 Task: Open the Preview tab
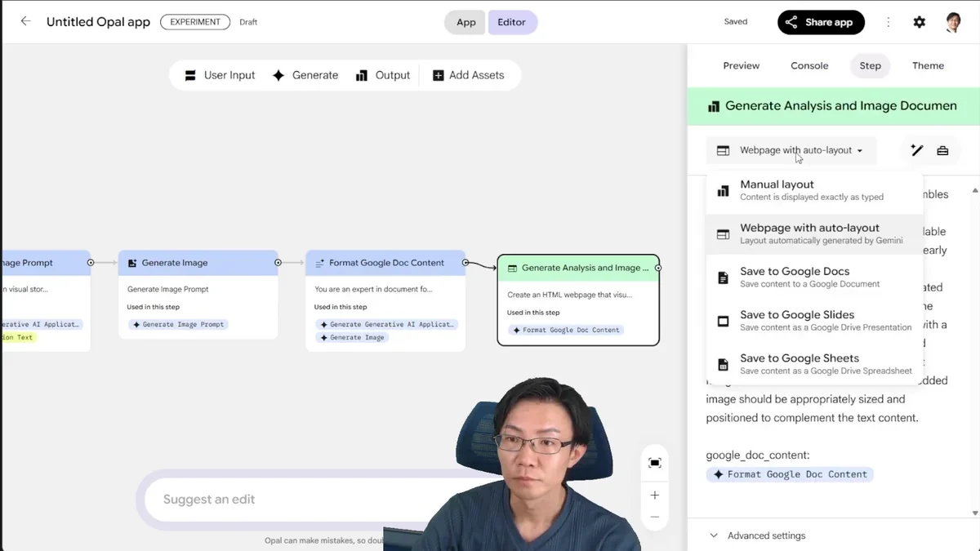pos(742,65)
